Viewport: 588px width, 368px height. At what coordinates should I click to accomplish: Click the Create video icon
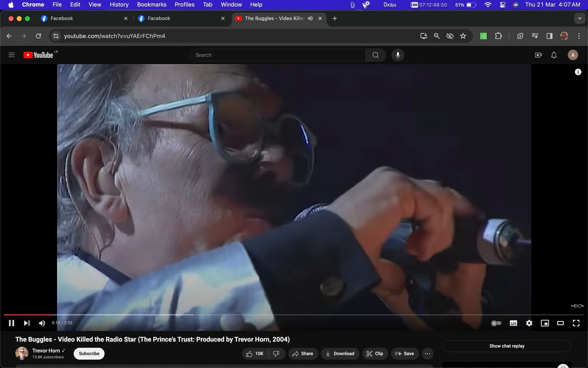[x=538, y=55]
